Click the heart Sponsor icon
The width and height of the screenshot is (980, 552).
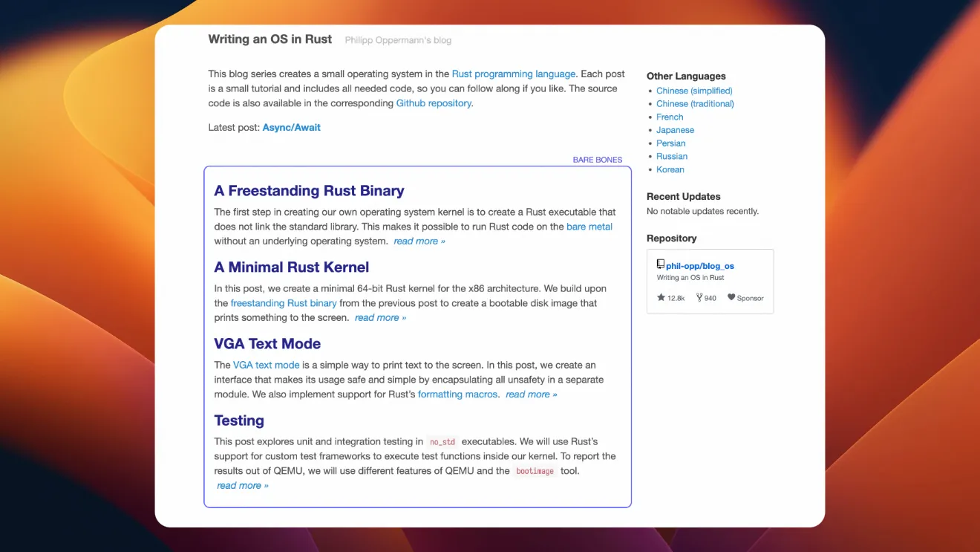click(731, 298)
